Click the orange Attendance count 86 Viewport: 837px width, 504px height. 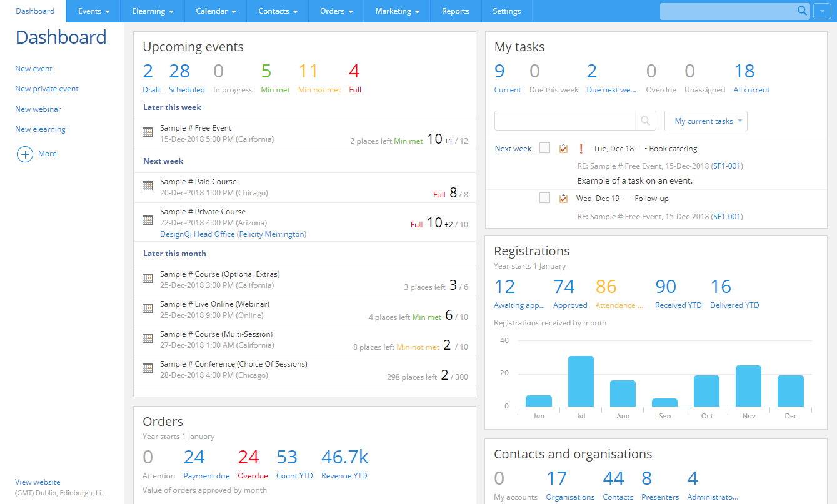coord(606,287)
